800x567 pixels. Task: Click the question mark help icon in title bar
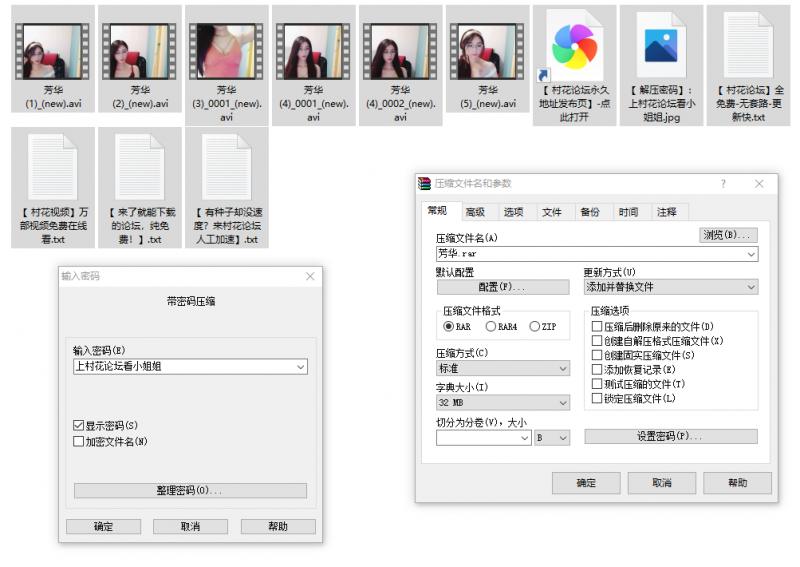click(723, 184)
